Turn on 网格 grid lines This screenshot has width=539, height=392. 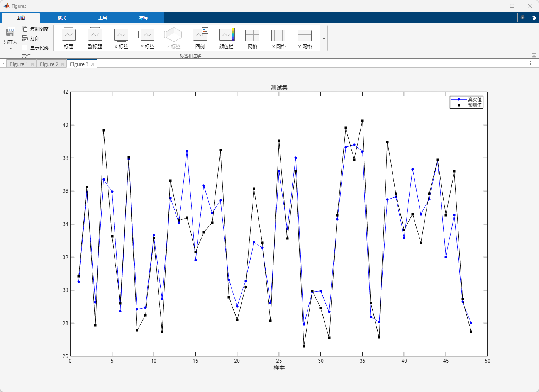(252, 38)
